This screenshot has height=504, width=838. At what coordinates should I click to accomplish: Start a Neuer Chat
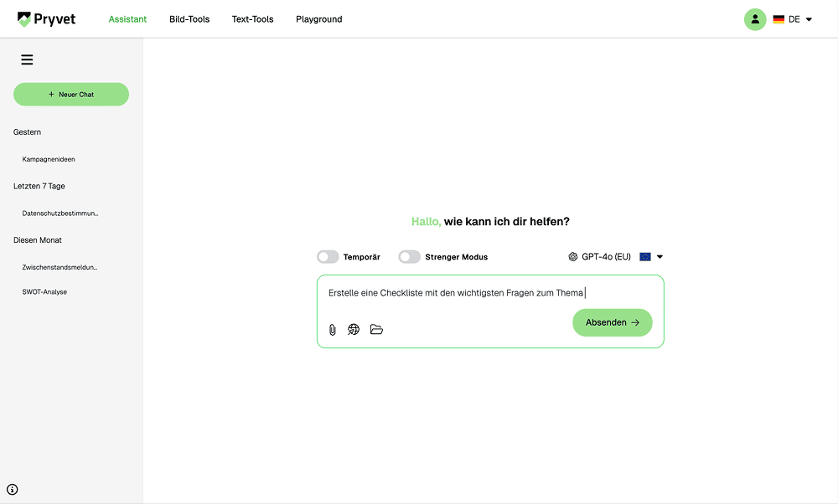pos(70,94)
